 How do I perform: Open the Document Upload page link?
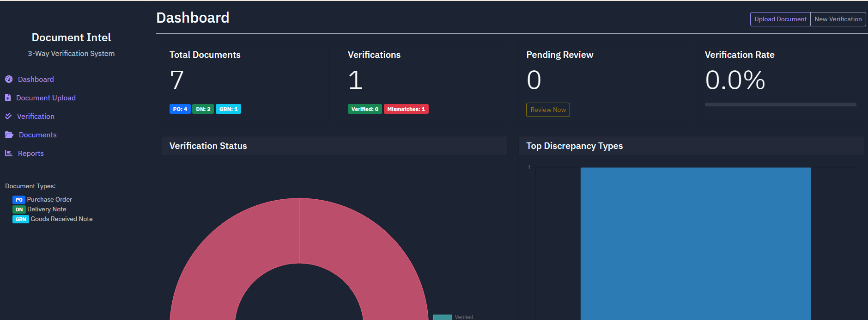[x=46, y=98]
